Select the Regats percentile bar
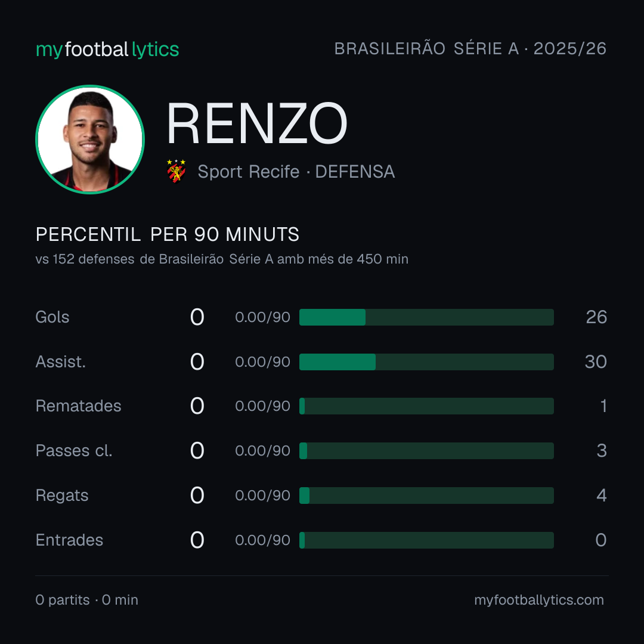 pyautogui.click(x=426, y=496)
